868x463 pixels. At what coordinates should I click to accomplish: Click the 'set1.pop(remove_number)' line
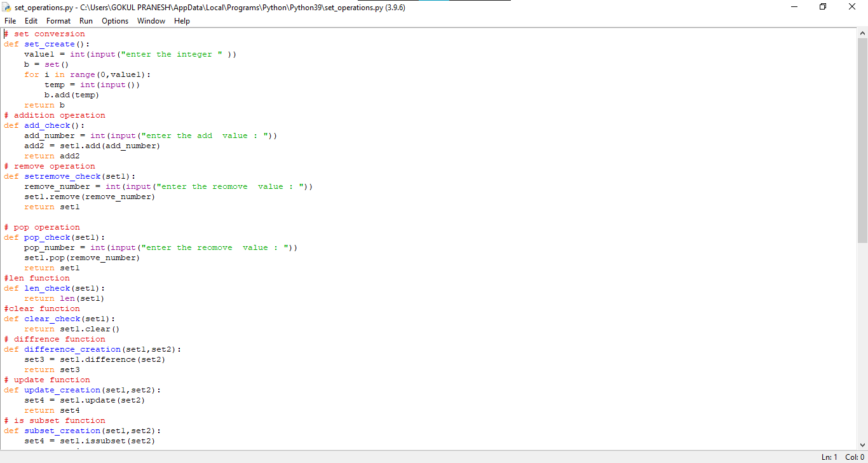click(82, 258)
